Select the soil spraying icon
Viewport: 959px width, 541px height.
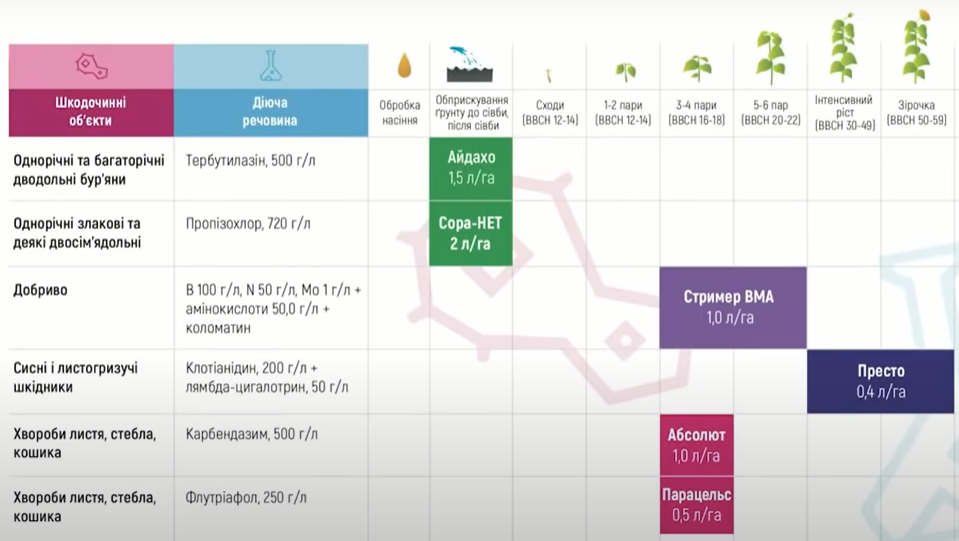[470, 64]
